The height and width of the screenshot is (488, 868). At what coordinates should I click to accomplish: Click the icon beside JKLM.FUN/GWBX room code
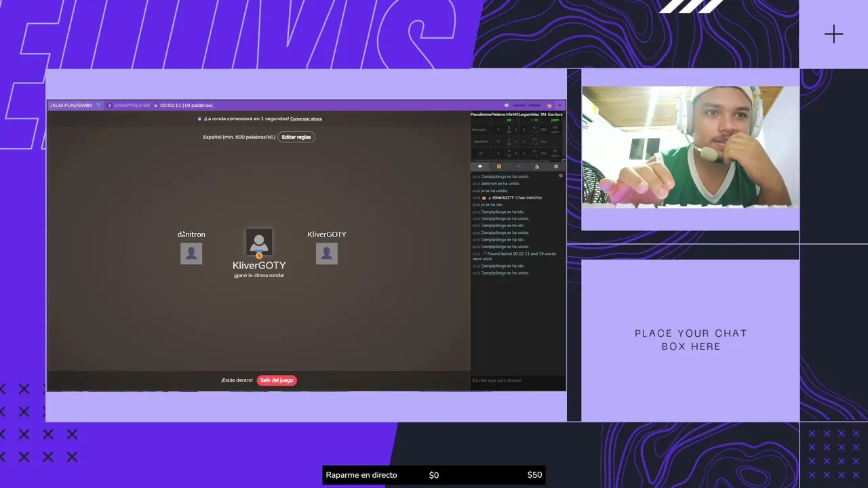tap(98, 105)
